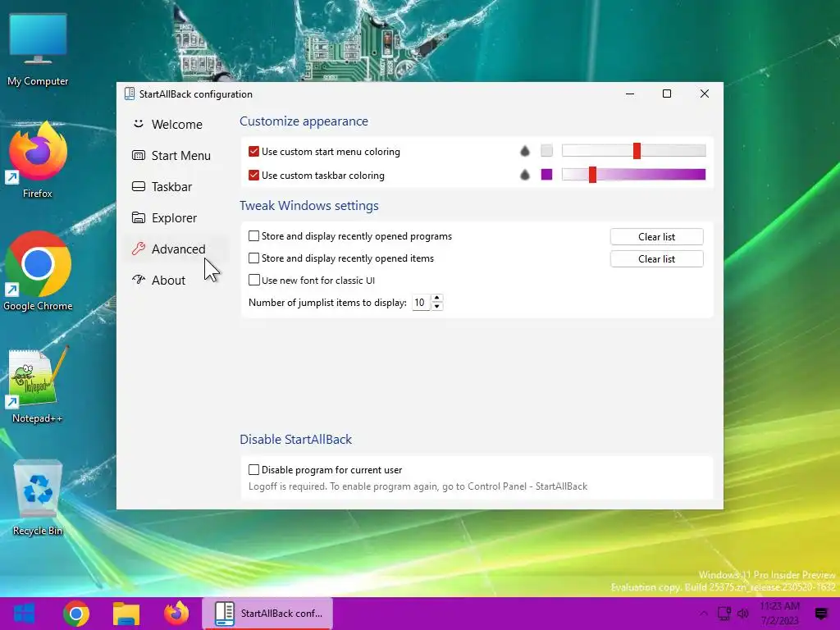840x630 pixels.
Task: Select the Advanced section
Action: [x=177, y=249]
